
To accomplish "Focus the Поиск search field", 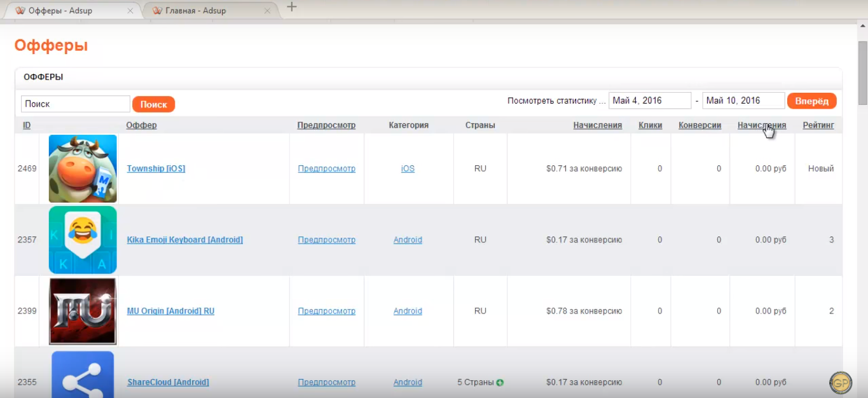I will [x=75, y=104].
